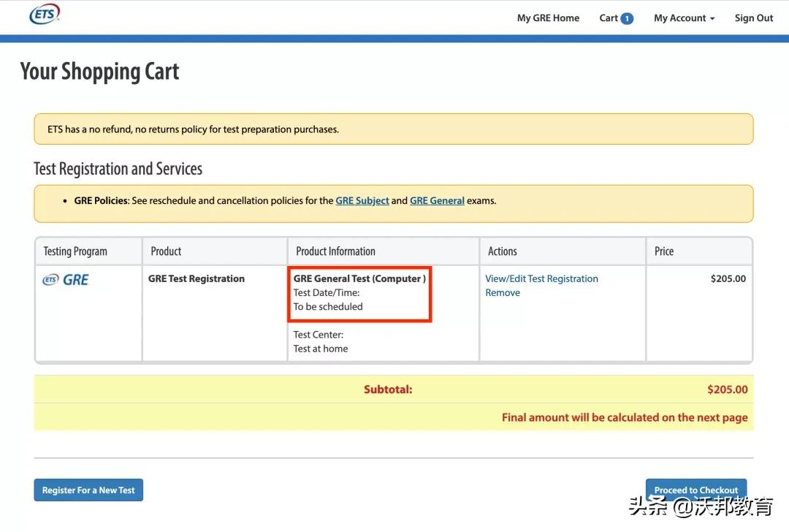This screenshot has width=789, height=532.
Task: Open the GRE Subject policies link
Action: pyautogui.click(x=362, y=200)
